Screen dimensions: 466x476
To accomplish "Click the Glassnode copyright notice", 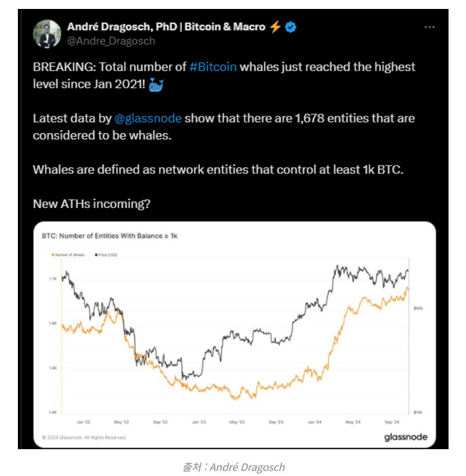I will (84, 437).
